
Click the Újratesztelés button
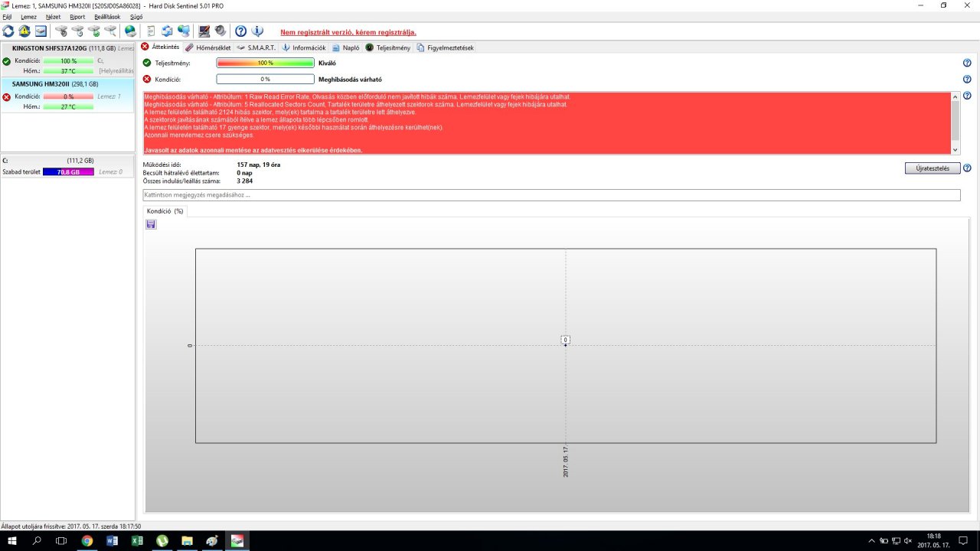click(x=933, y=168)
